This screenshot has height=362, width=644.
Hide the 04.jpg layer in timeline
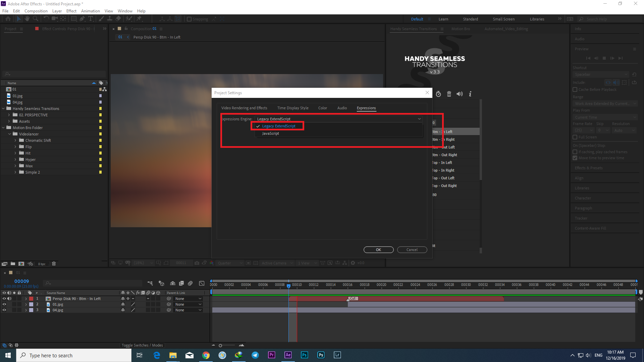[4, 310]
